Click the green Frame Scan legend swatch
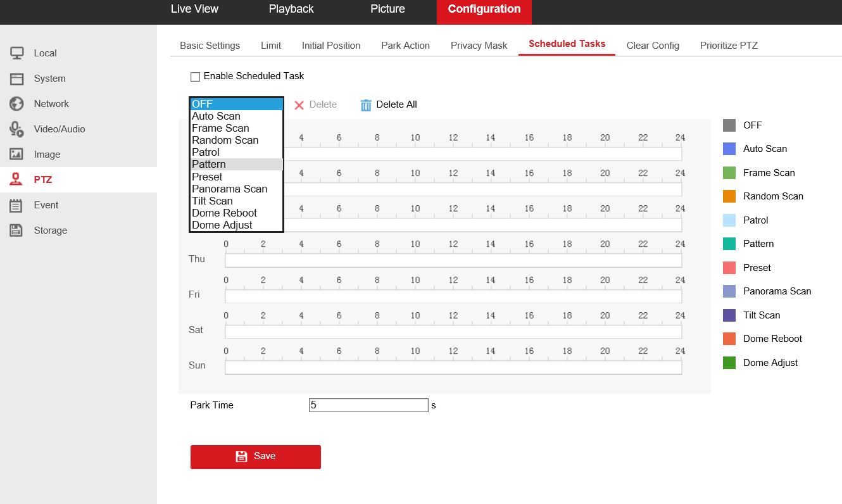The image size is (842, 504). pyautogui.click(x=729, y=173)
